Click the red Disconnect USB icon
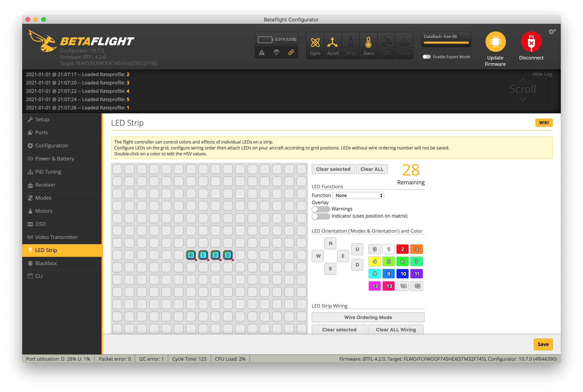The width and height of the screenshot is (583, 392). tap(531, 42)
